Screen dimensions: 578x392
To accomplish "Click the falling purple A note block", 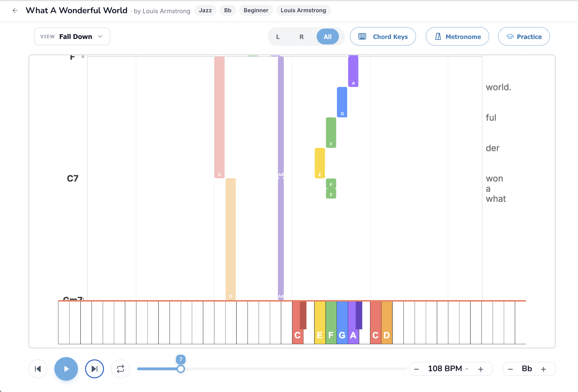I will click(353, 71).
